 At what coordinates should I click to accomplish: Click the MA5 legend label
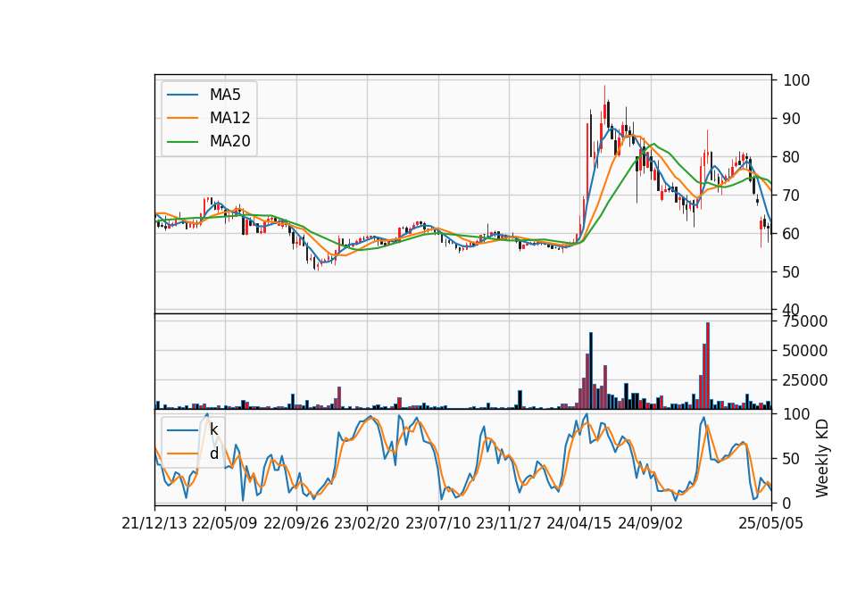[x=225, y=95]
